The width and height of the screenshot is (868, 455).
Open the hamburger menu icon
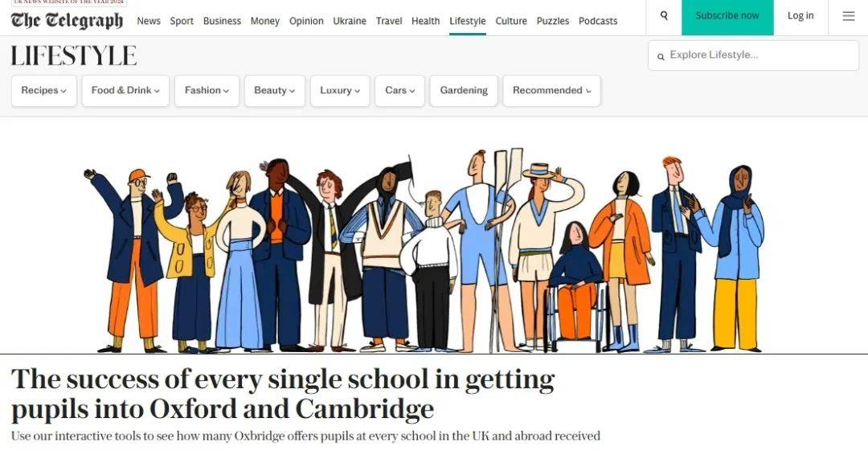(x=848, y=16)
